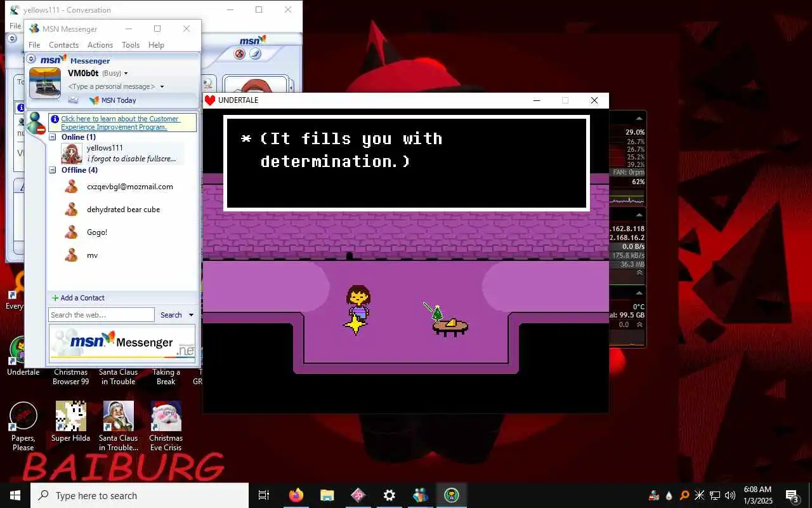Collapse the Messenger header round chevron button
This screenshot has height=508, width=812.
pyautogui.click(x=31, y=58)
